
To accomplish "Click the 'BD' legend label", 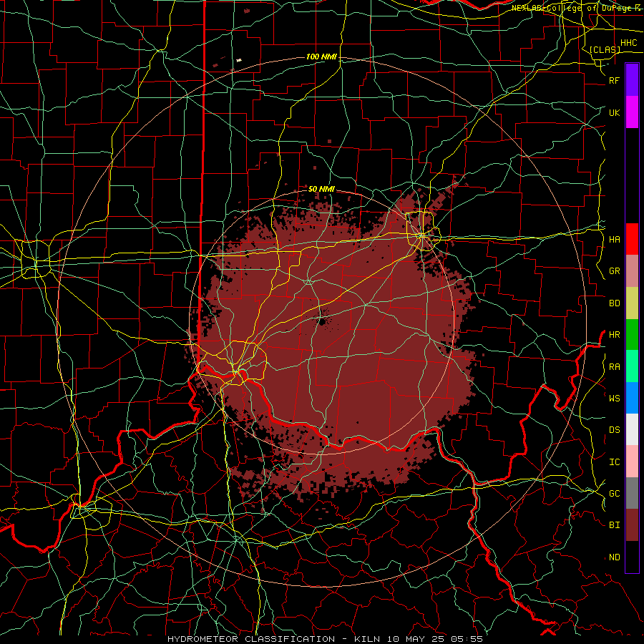I will click(615, 303).
